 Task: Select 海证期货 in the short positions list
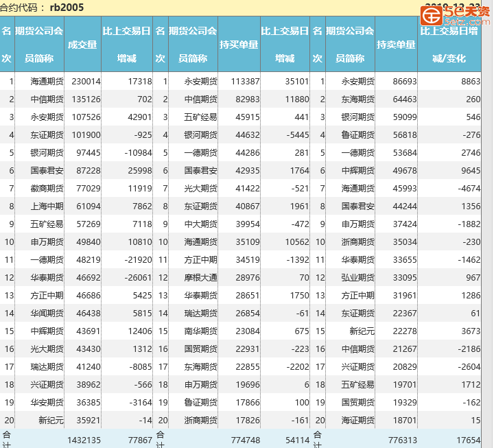tap(358, 421)
